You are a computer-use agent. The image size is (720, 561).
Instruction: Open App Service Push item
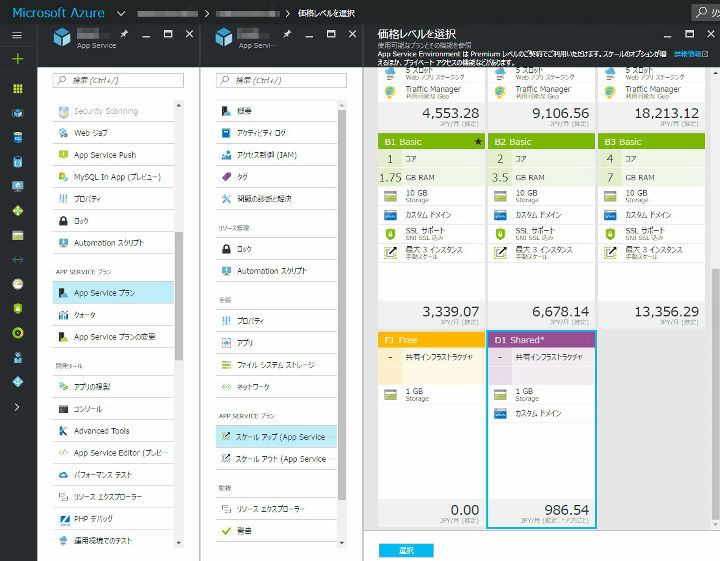point(113,155)
